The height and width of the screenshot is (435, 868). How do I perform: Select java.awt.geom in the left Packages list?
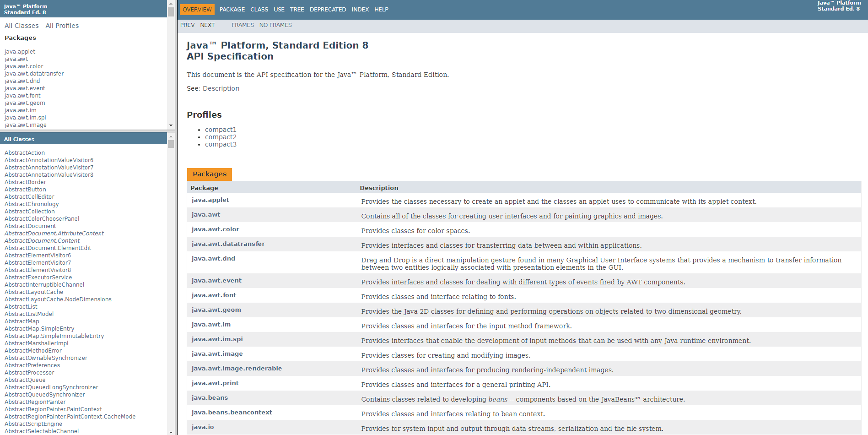[x=25, y=103]
